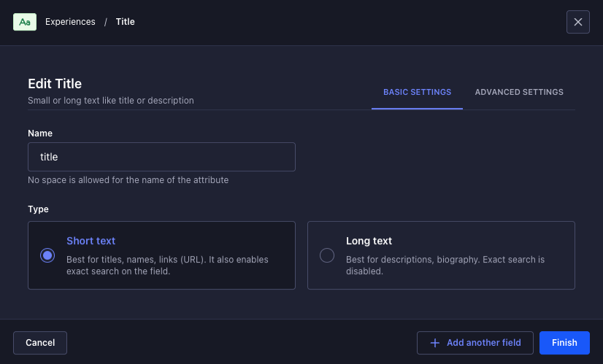Click the Name field label

(x=40, y=133)
